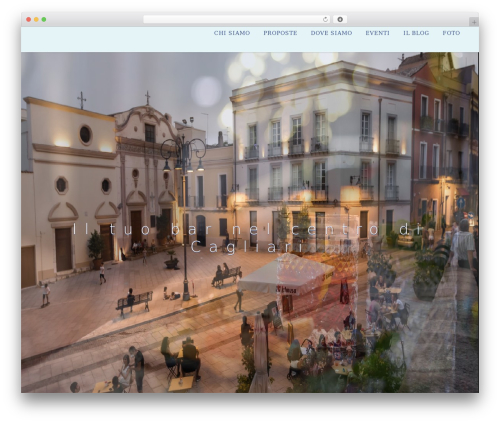Open the FOTO gallery link
The image size is (500, 423).
451,33
